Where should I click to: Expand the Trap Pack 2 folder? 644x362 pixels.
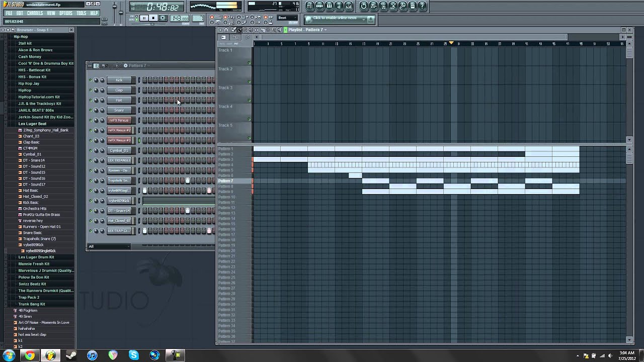pos(29,297)
